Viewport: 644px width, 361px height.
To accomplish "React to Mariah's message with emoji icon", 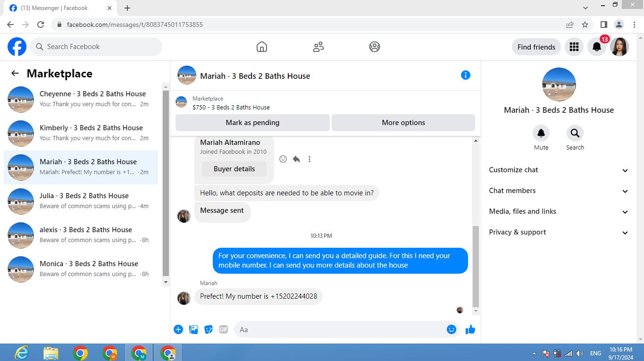I will pyautogui.click(x=283, y=159).
